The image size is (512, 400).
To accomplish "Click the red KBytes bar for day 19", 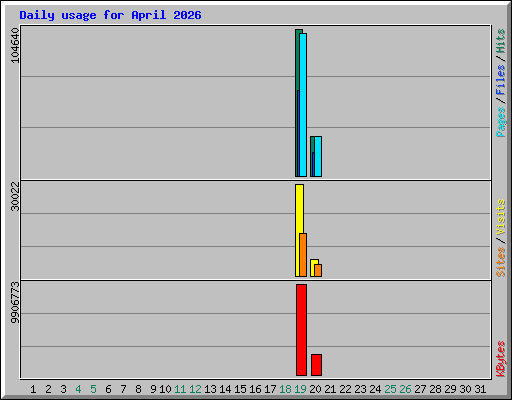I will point(301,330).
